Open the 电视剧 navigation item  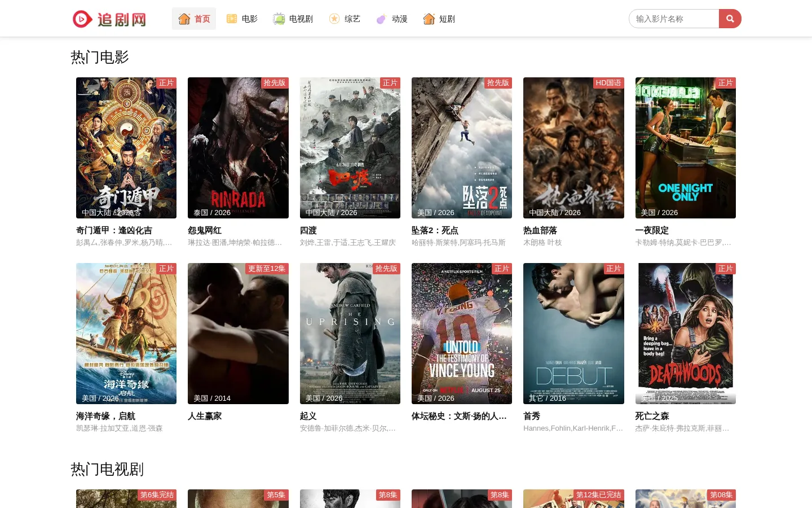click(x=293, y=19)
